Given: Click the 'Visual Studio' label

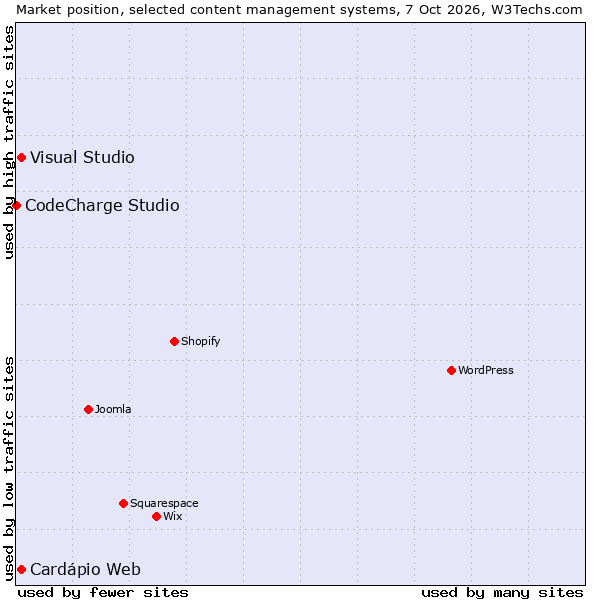Looking at the screenshot, I should pos(82,158).
